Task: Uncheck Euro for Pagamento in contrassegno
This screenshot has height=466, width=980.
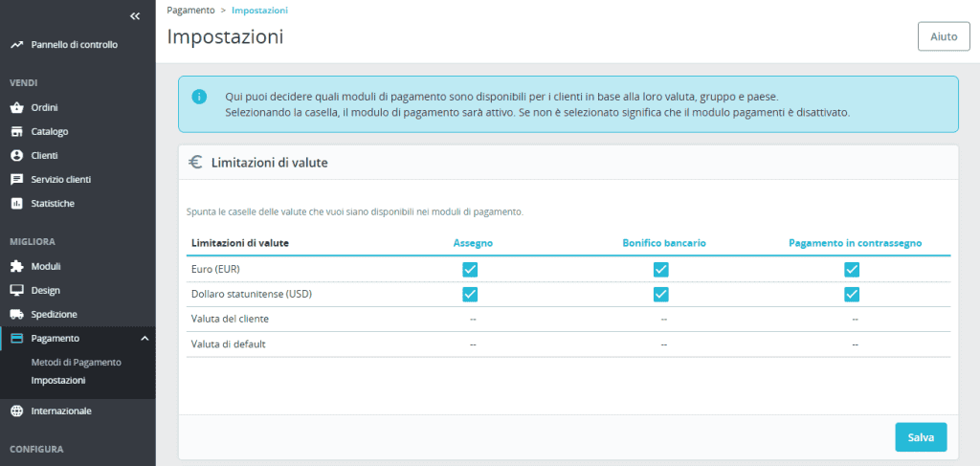Action: point(851,269)
